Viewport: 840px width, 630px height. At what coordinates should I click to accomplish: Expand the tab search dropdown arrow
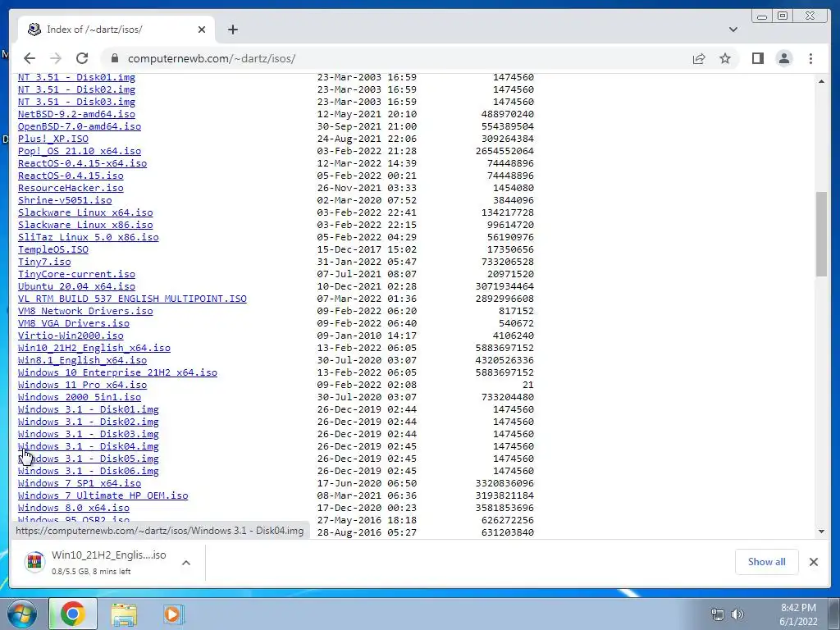coord(733,30)
